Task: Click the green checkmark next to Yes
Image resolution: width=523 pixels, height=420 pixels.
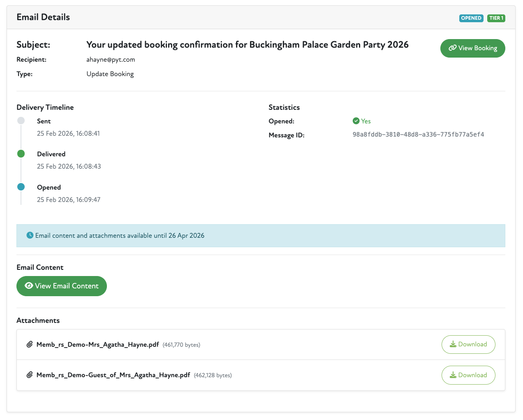Action: [x=356, y=121]
